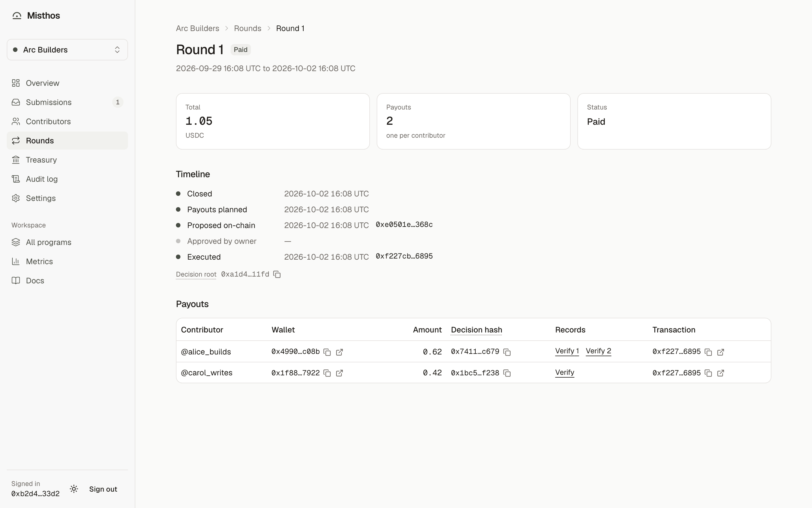Screen dimensions: 812x508
Task: Select Rounds in the sidebar
Action: [67, 141]
